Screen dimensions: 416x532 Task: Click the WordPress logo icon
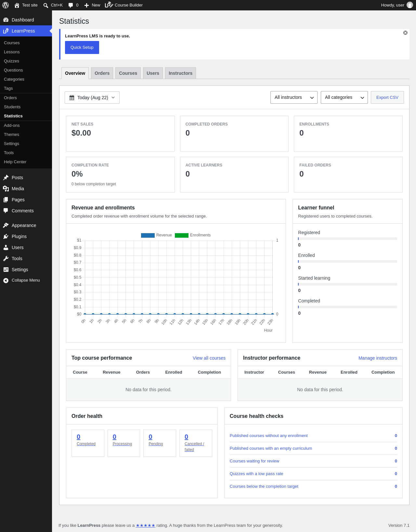[x=6, y=5]
